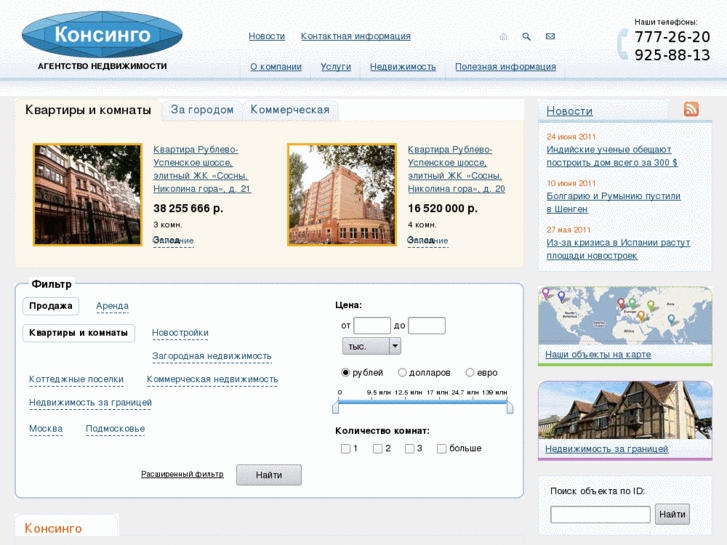Select Квартиры и комнаты filter type
Viewport: 727px width, 545px height.
point(78,333)
